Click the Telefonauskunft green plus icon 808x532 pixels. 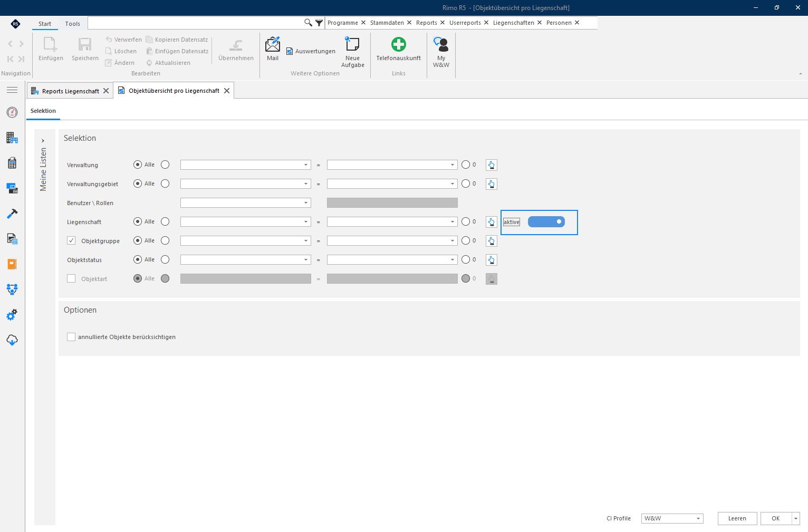(x=399, y=44)
